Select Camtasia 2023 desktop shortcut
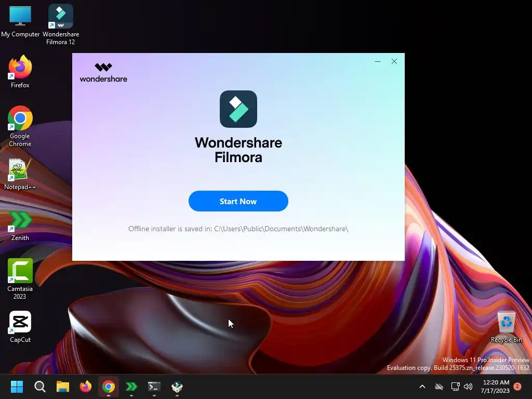 click(20, 279)
